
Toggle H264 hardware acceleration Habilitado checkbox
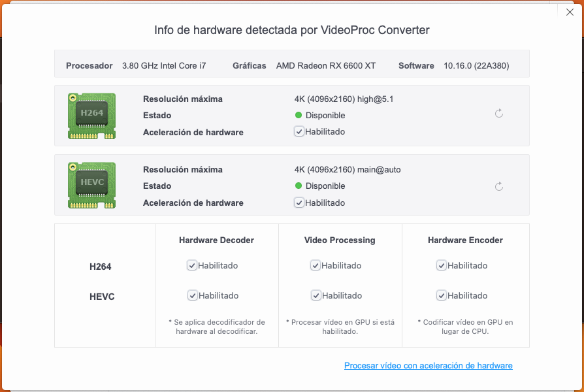pyautogui.click(x=299, y=131)
